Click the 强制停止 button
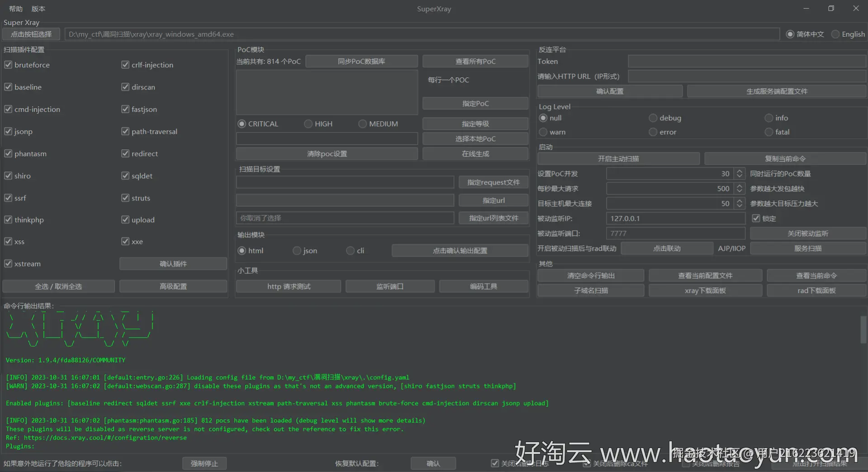868x472 pixels. tap(204, 463)
